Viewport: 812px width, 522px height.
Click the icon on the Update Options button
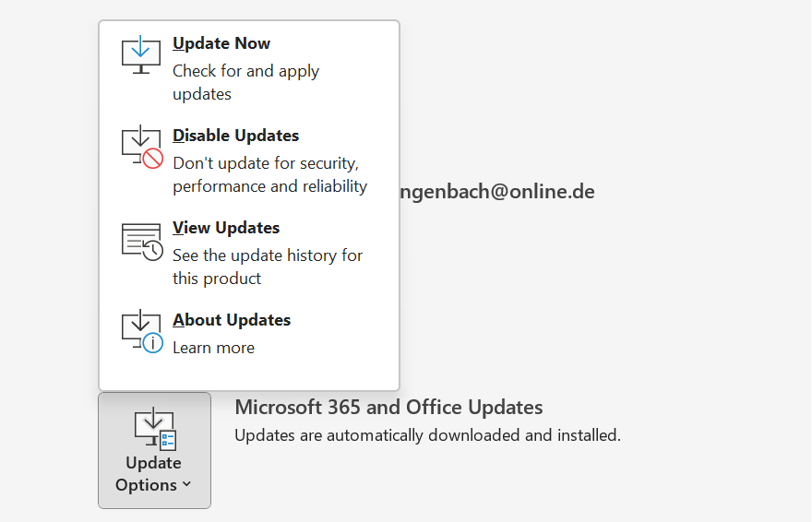(154, 429)
